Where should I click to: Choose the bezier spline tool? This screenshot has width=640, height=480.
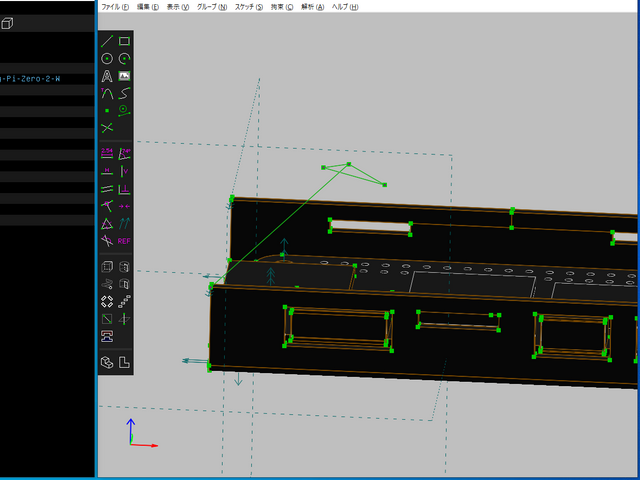(125, 93)
